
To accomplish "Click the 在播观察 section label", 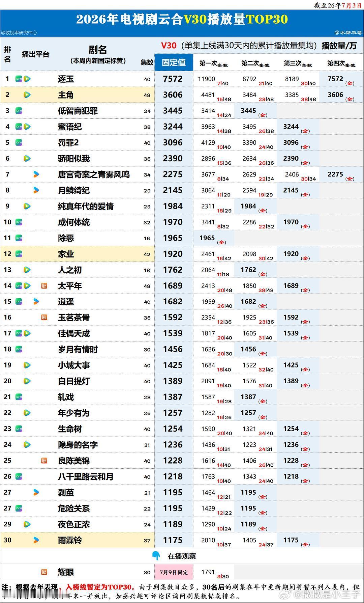I will tap(182, 556).
